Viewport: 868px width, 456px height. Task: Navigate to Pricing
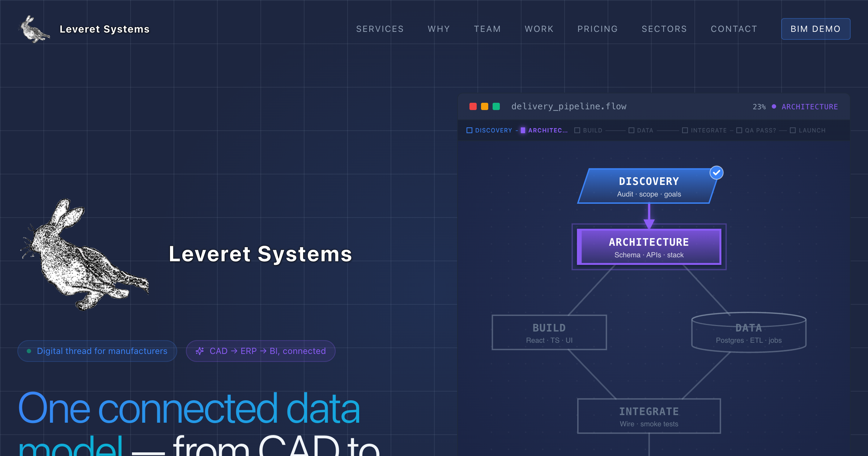[x=597, y=29]
